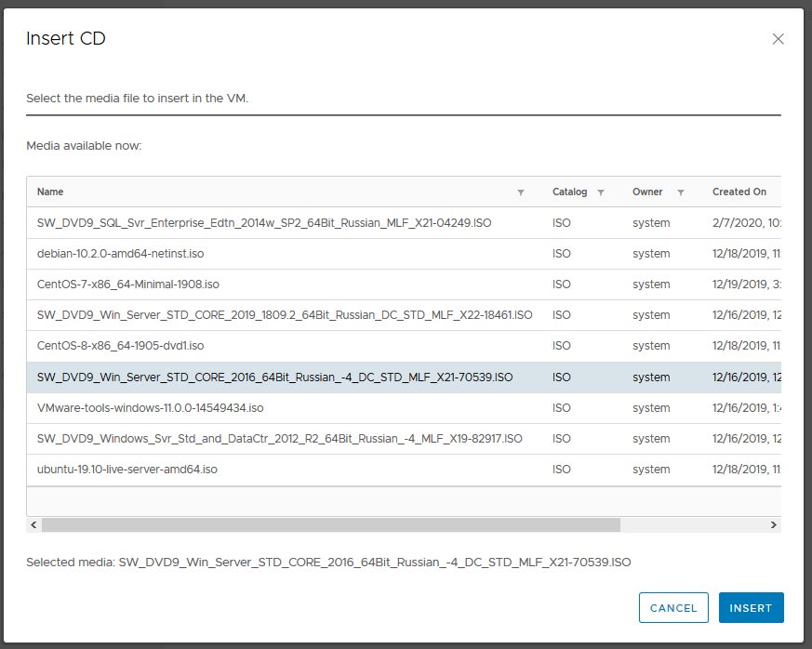Sort by the Created On column header

tap(739, 192)
